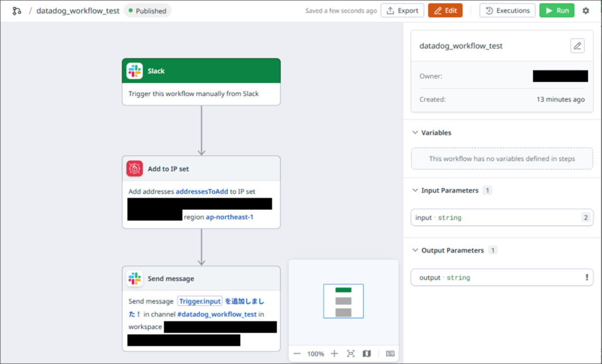602x364 pixels.
Task: Click "This workflow has no variables defined in steps"
Action: pos(502,159)
